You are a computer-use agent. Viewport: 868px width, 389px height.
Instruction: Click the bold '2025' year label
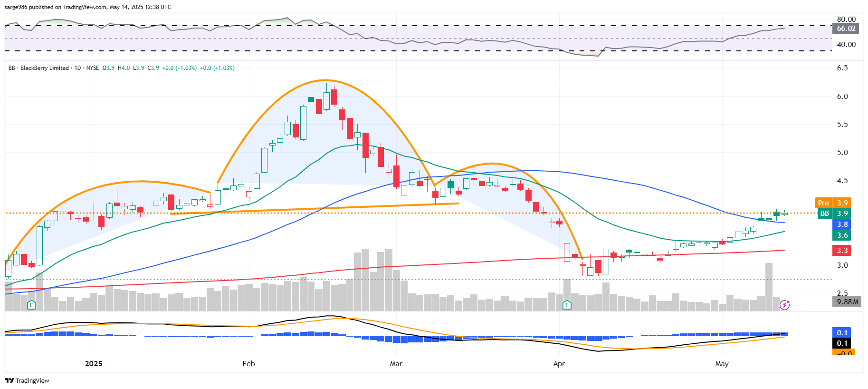tap(94, 364)
